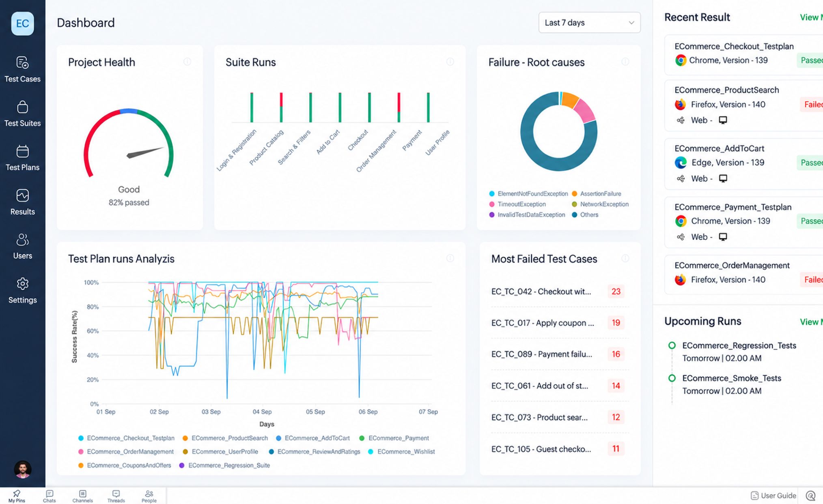Toggle ECommerce_Regression_Suite legend series
This screenshot has height=504, width=823.
(224, 465)
